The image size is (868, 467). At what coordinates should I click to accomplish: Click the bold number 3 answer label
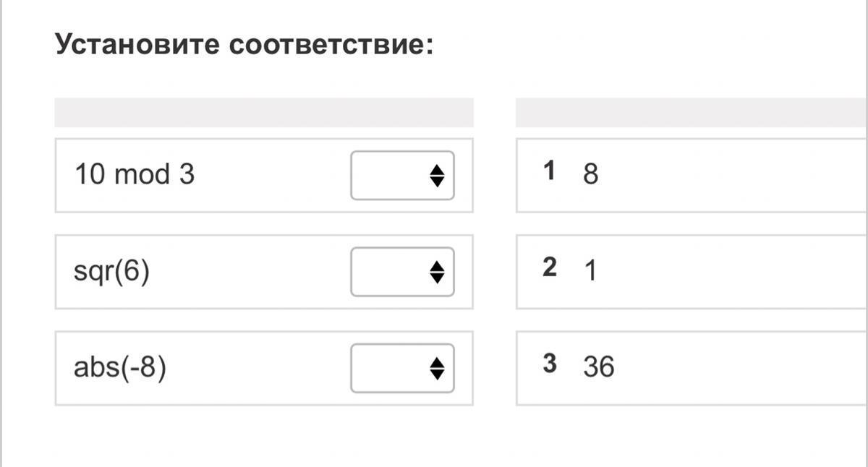[x=550, y=364]
